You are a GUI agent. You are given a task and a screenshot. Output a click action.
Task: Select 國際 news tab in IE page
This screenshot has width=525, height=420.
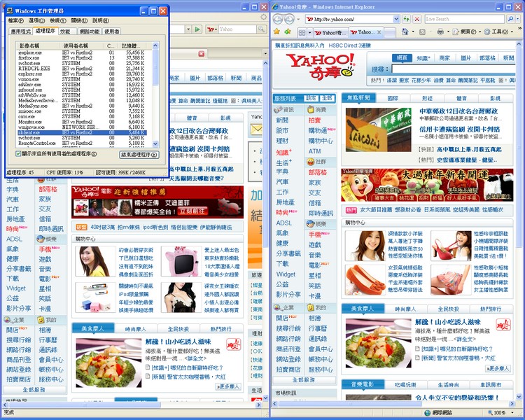tap(393, 98)
